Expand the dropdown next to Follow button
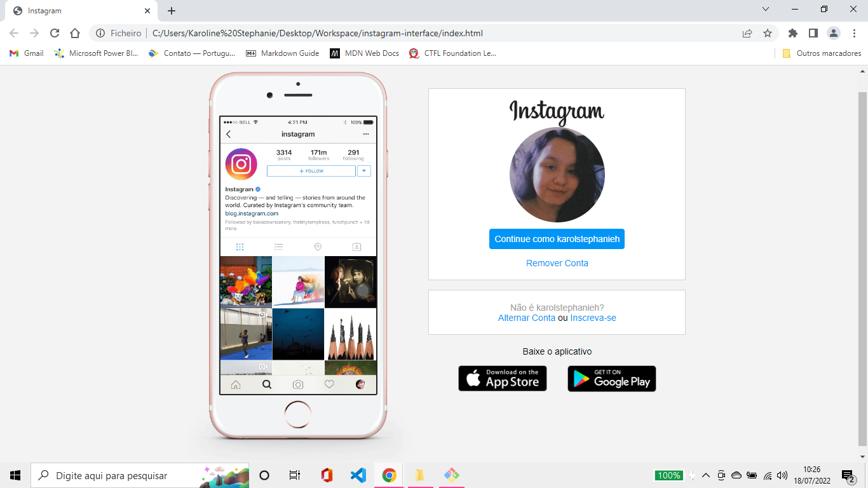Image resolution: width=868 pixels, height=488 pixels. [364, 171]
